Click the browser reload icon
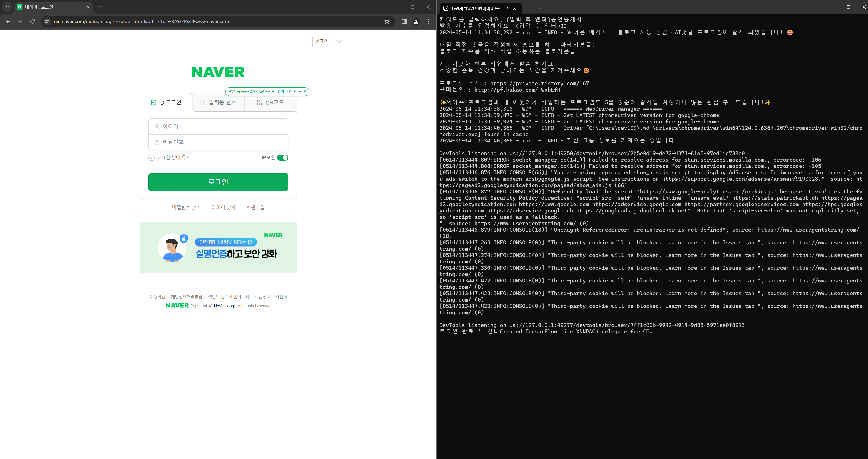 tap(32, 22)
